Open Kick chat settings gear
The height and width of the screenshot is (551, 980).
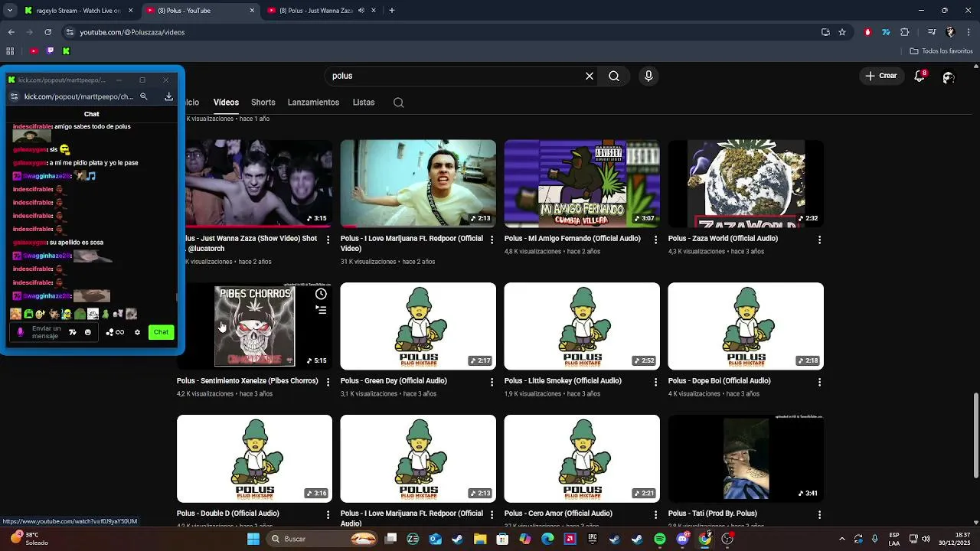point(137,332)
